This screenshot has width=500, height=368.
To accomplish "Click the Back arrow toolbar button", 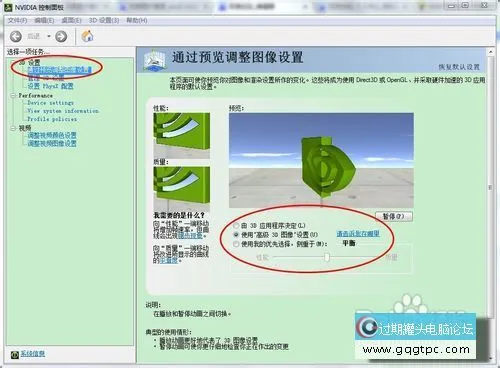I will click(16, 36).
